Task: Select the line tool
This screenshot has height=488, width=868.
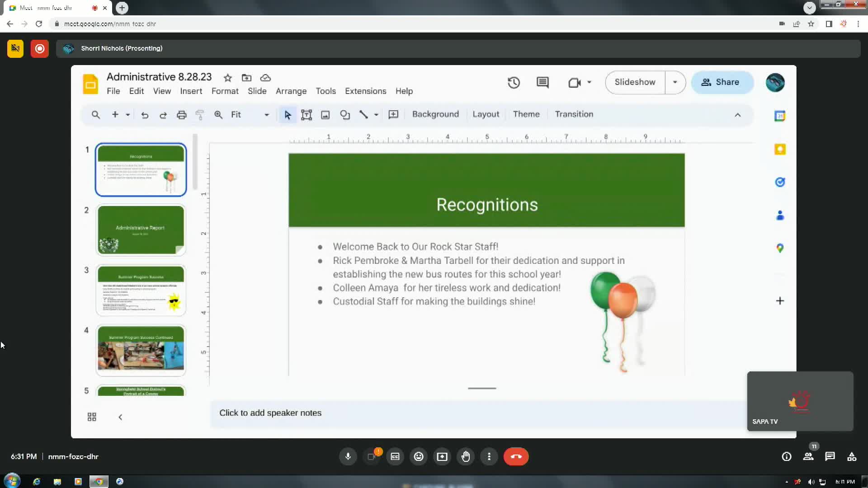Action: [x=363, y=115]
